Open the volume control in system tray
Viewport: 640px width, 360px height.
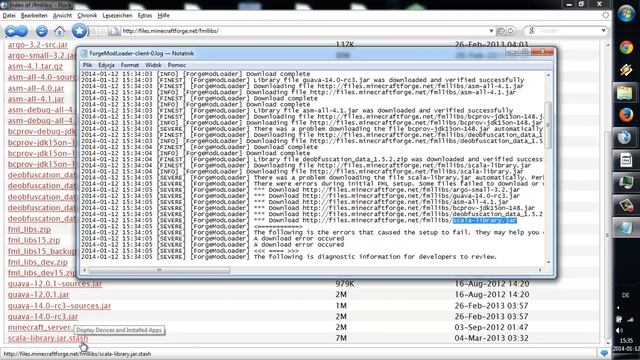tap(620, 330)
